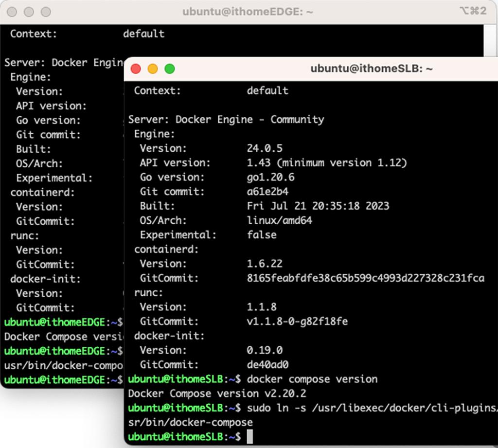The width and height of the screenshot is (498, 448).
Task: Click 'runc:' heading in ithomeEDGE
Action: [24, 235]
